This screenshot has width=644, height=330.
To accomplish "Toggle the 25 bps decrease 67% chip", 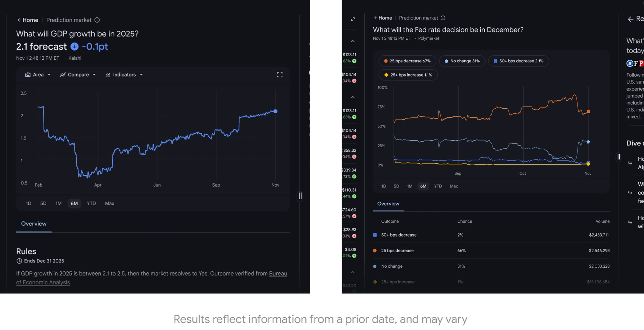I will 407,61.
